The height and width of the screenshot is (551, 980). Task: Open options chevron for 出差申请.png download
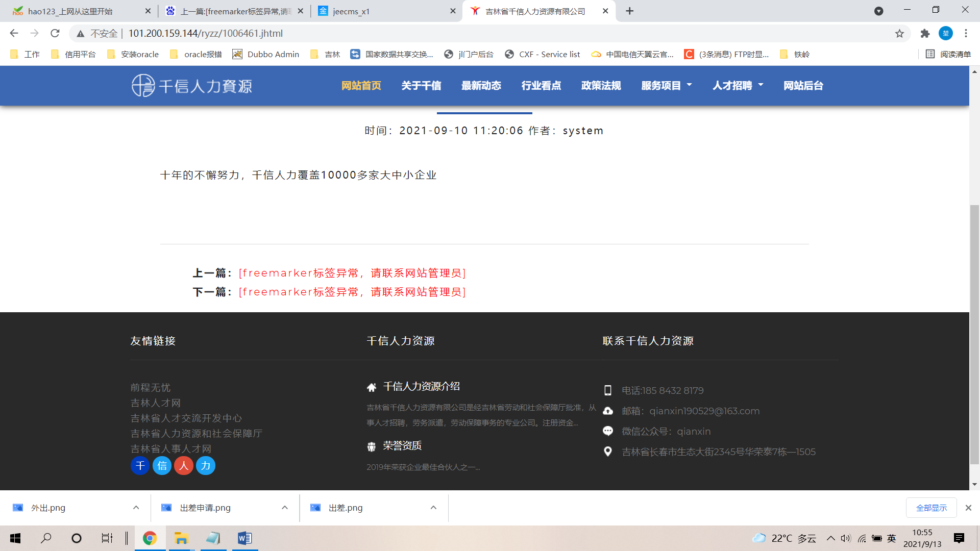tap(285, 508)
